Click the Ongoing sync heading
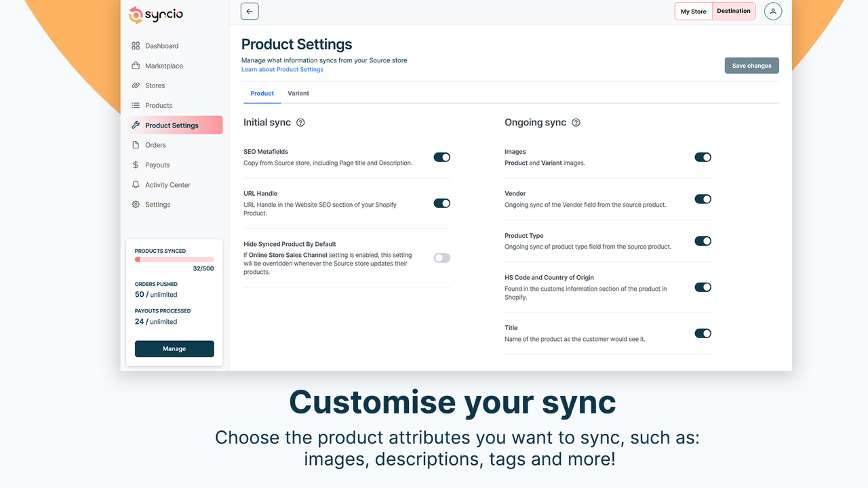Screen dimensions: 868x488 (x=535, y=123)
